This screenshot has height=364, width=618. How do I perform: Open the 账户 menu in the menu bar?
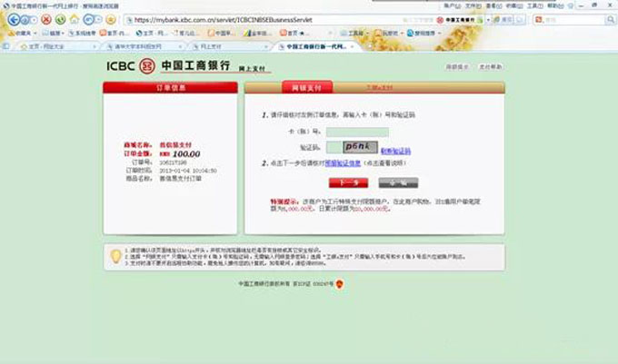tap(452, 6)
